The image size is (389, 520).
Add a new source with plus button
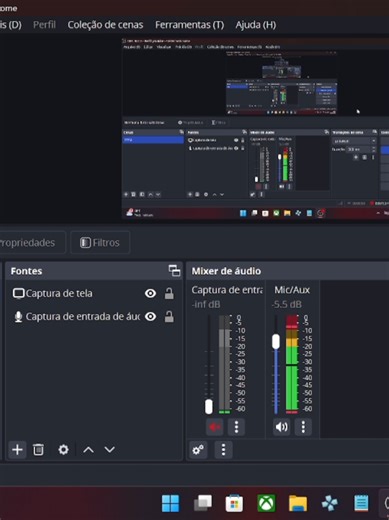(x=17, y=450)
